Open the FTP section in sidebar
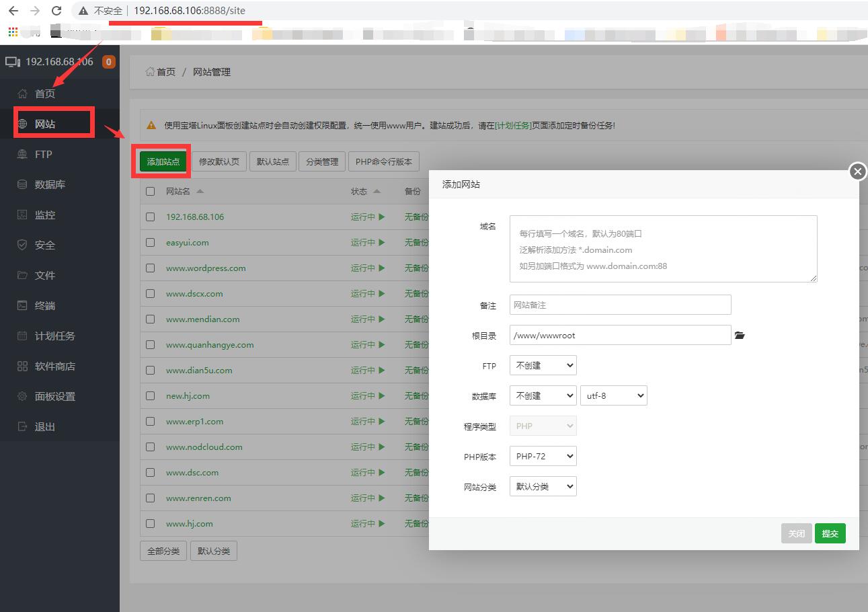Screen dimensions: 868x612 pos(43,154)
